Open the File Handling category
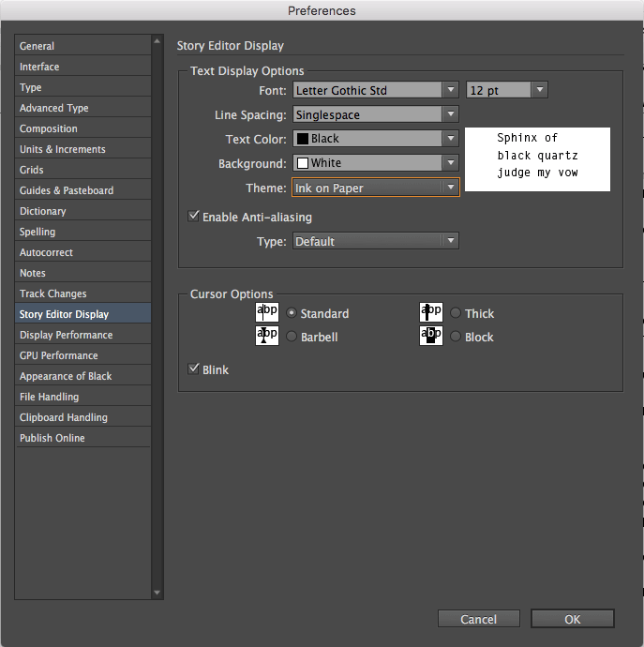644x647 pixels. [82, 397]
